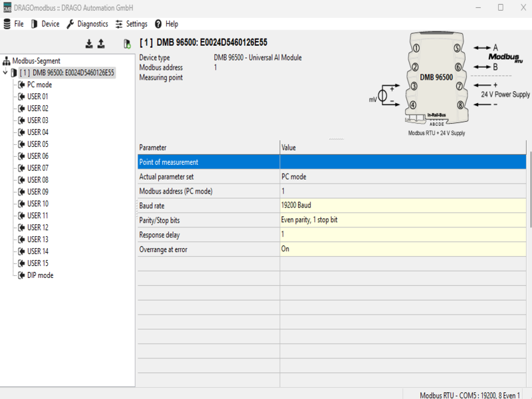Click the icon beside USER 14
Screen dimensions: 532x399
pos(21,251)
